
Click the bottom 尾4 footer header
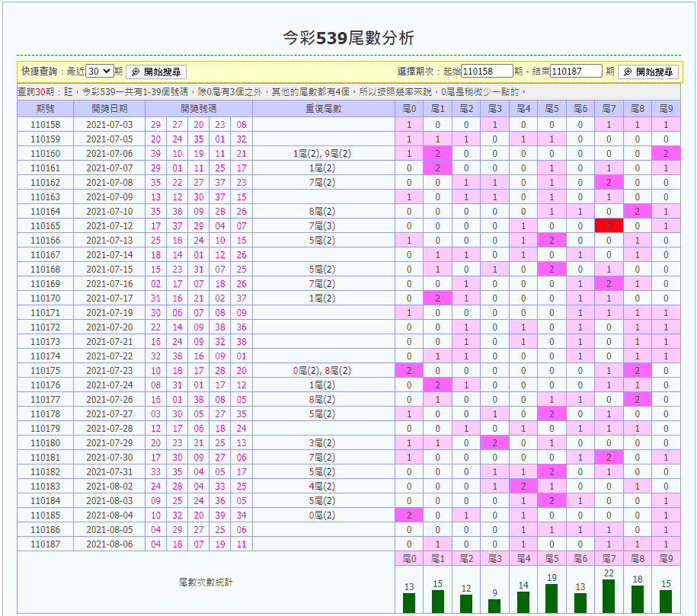(x=523, y=559)
